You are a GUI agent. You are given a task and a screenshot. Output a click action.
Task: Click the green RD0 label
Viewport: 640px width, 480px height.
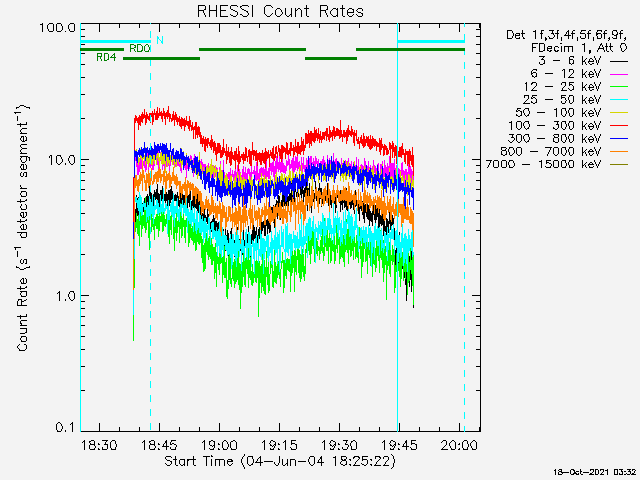pos(140,48)
